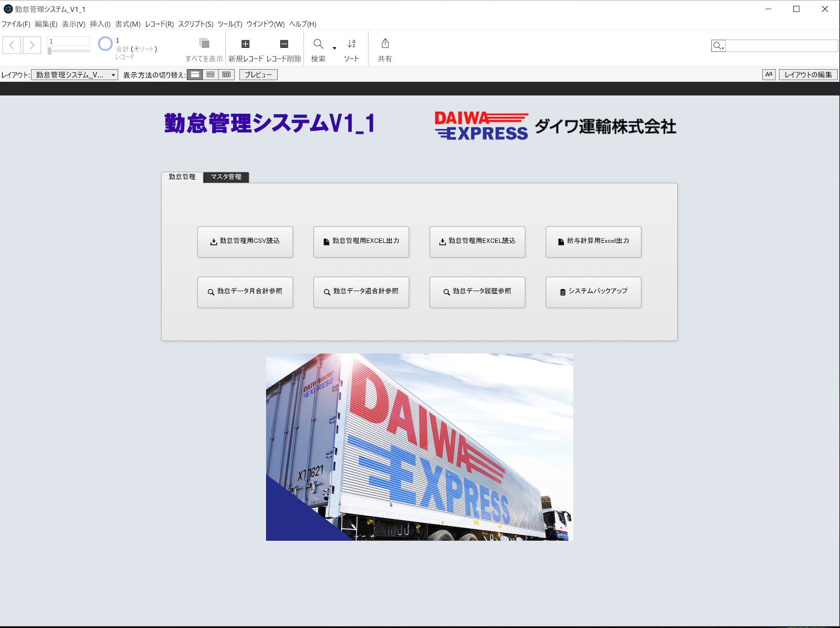The height and width of the screenshot is (628, 840).
Task: Click 勤怠管理用EXCEL出力 button
Action: (361, 242)
